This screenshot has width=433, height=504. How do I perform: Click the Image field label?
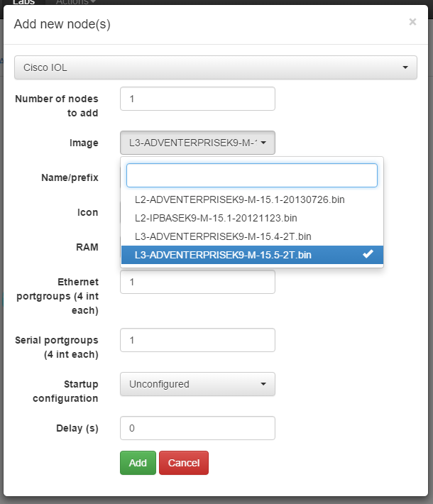point(84,143)
